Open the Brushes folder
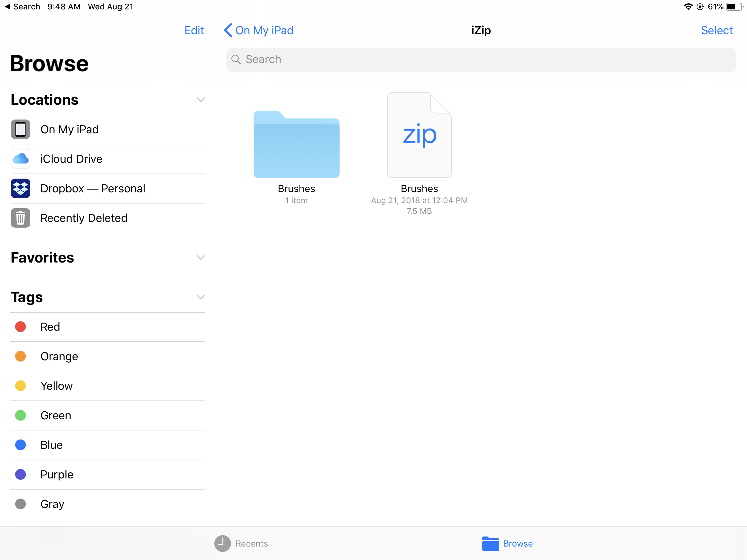 tap(296, 144)
